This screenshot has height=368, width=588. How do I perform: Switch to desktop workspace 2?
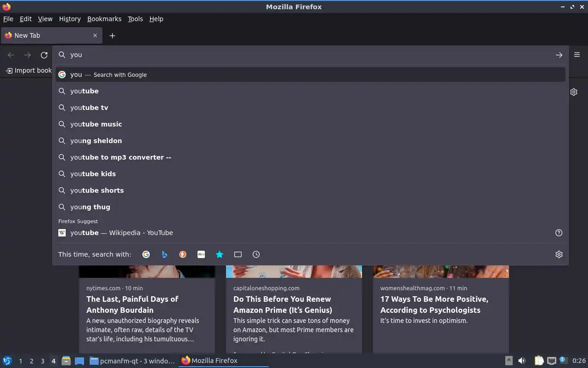pyautogui.click(x=31, y=361)
